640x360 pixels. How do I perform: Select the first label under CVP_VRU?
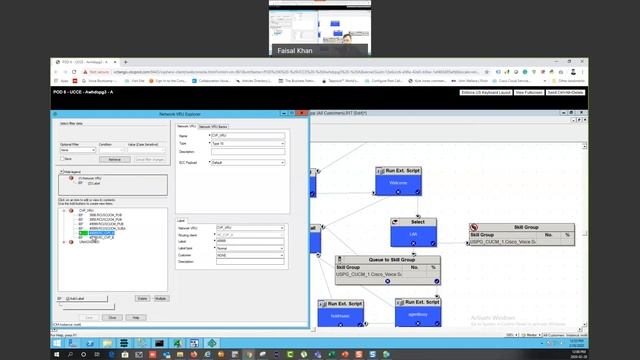pos(105,215)
